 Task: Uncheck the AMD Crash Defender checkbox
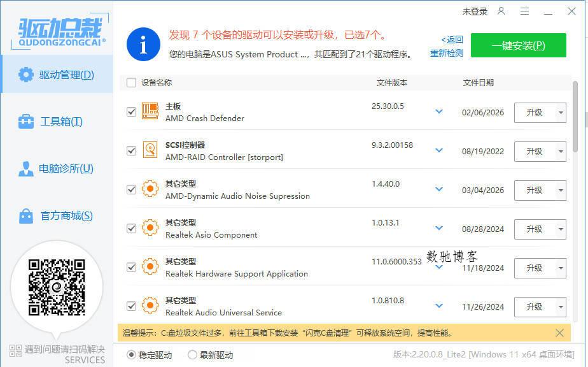tap(131, 112)
